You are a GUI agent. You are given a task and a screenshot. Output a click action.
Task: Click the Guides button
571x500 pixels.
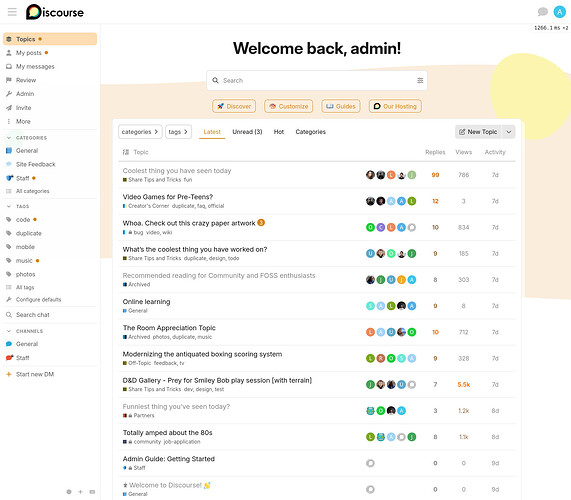340,106
